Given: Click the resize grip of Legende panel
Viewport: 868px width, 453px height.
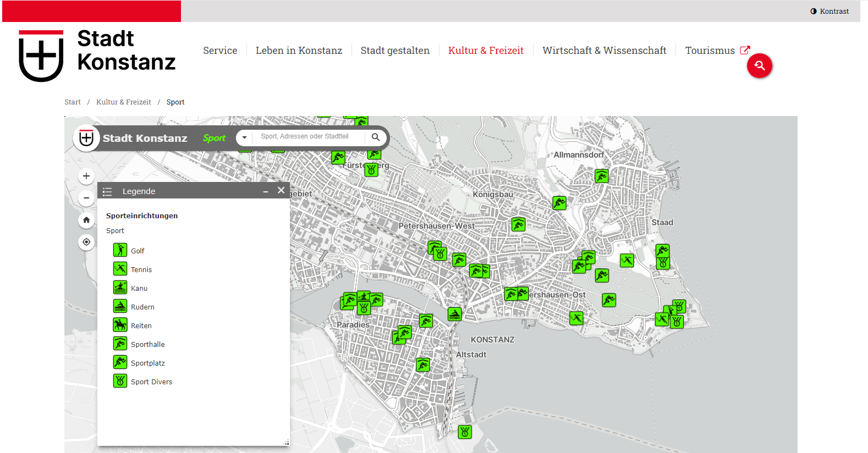Looking at the screenshot, I should [286, 443].
